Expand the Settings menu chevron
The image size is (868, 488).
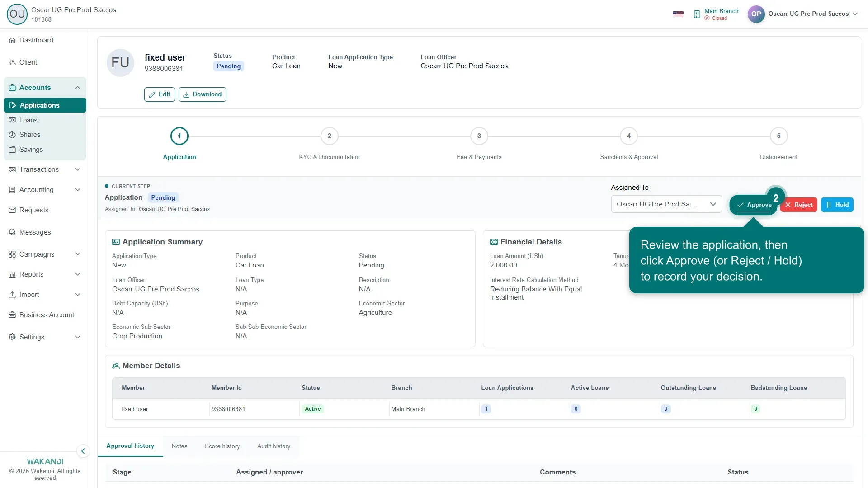pyautogui.click(x=78, y=337)
